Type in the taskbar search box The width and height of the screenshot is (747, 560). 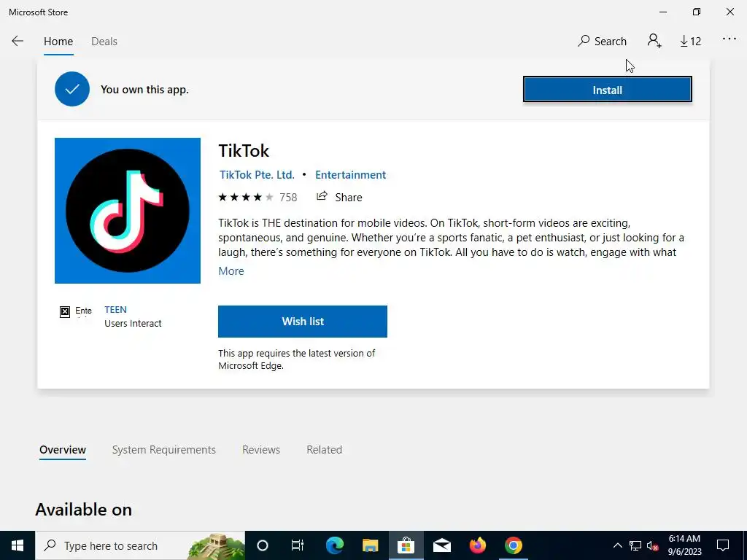(140, 545)
